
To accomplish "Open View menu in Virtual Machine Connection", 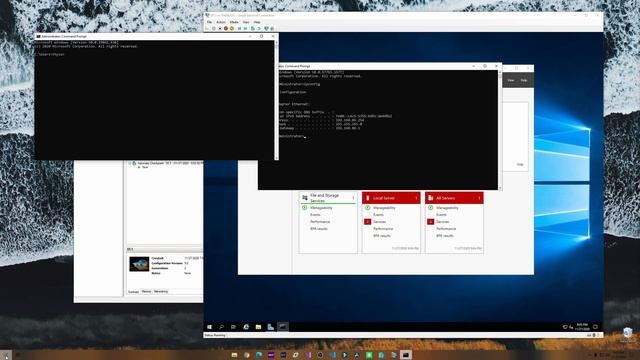I will (246, 22).
